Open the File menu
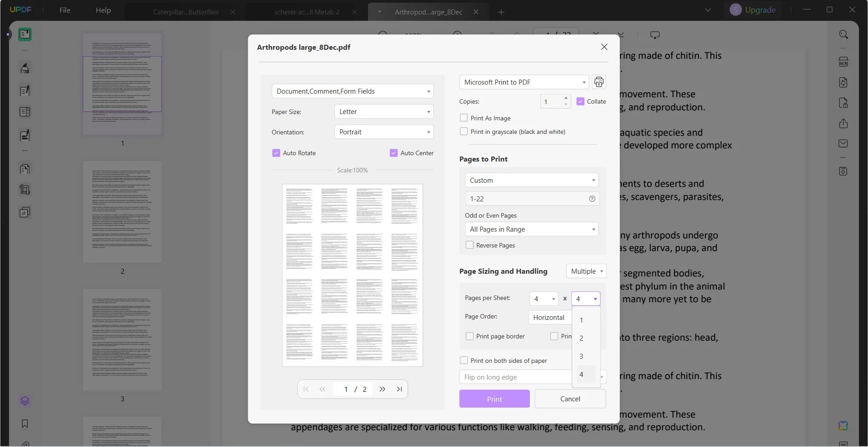The image size is (868, 447). point(64,10)
